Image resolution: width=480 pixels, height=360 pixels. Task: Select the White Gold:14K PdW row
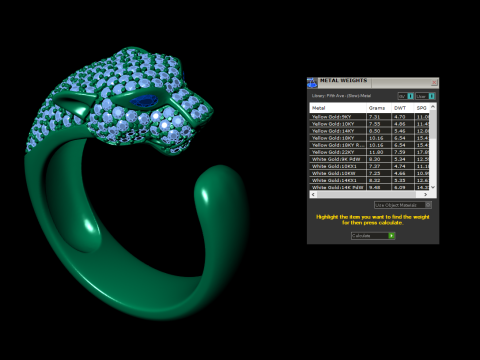[x=369, y=187]
